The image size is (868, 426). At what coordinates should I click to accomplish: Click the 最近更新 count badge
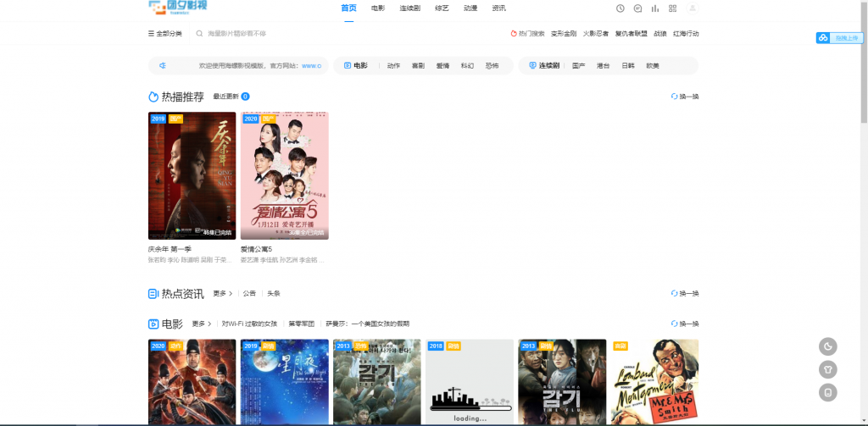point(245,97)
